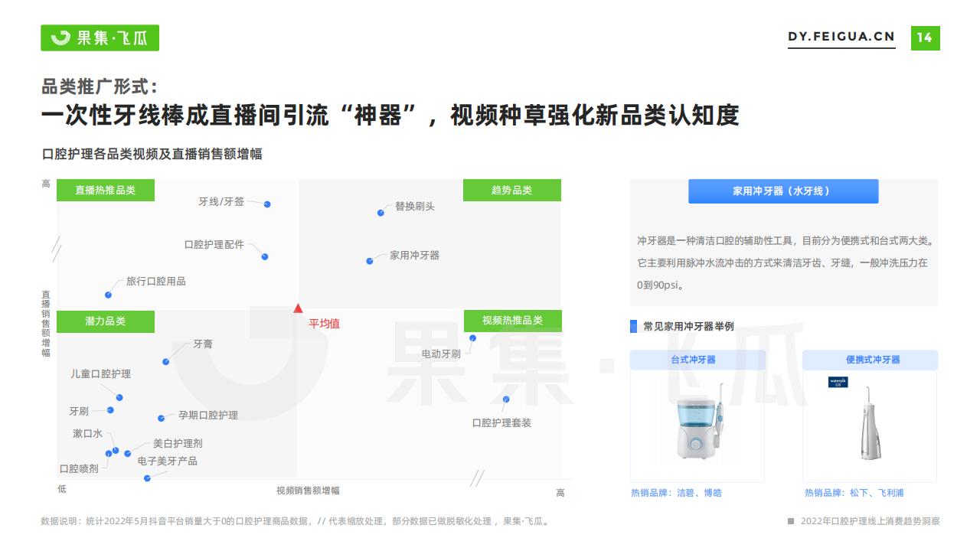Click the chart title 口腔护理各品类视频及直播销售额增幅
980x551 pixels.
pos(152,154)
